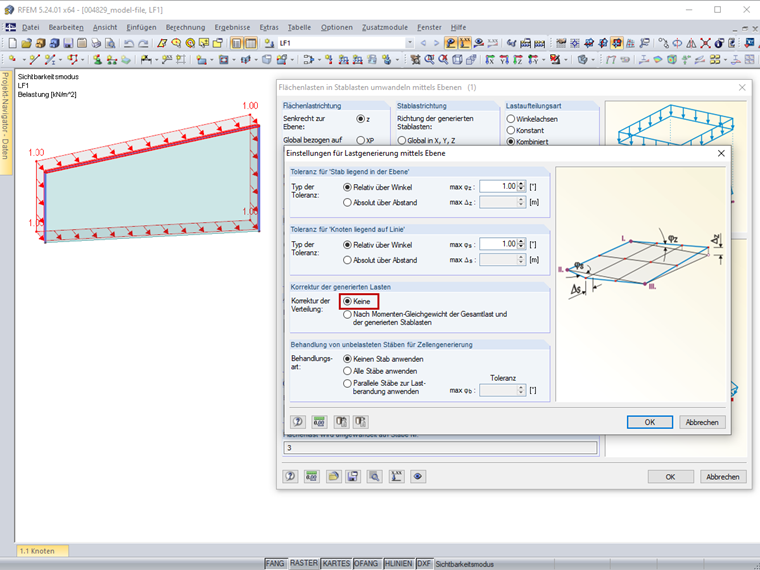Image resolution: width=760 pixels, height=570 pixels.
Task: Click help icon in Einstellungen dialog
Action: (298, 422)
